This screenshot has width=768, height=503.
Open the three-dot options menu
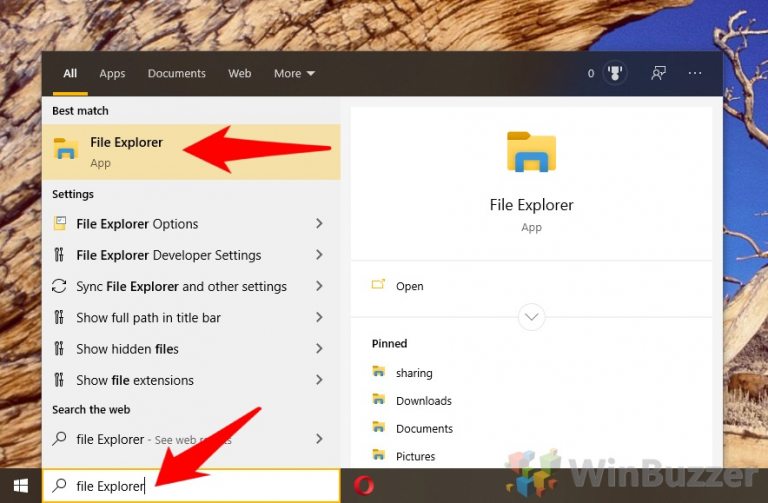point(695,73)
